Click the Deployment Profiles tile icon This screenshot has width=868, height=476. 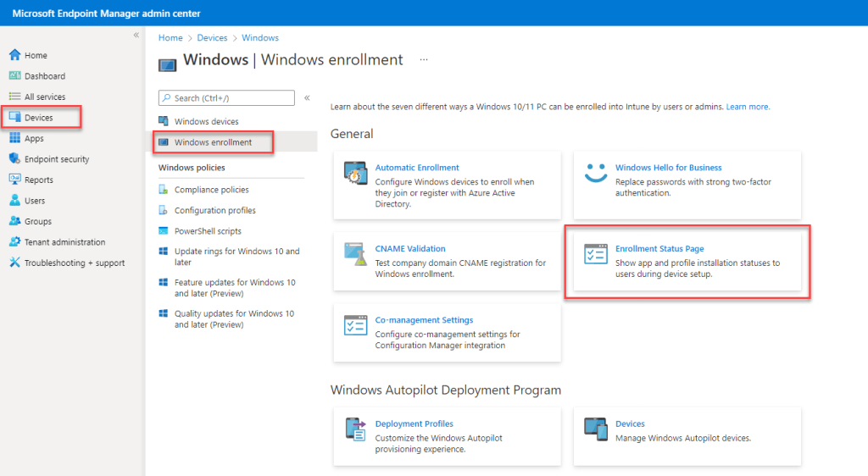click(x=354, y=429)
